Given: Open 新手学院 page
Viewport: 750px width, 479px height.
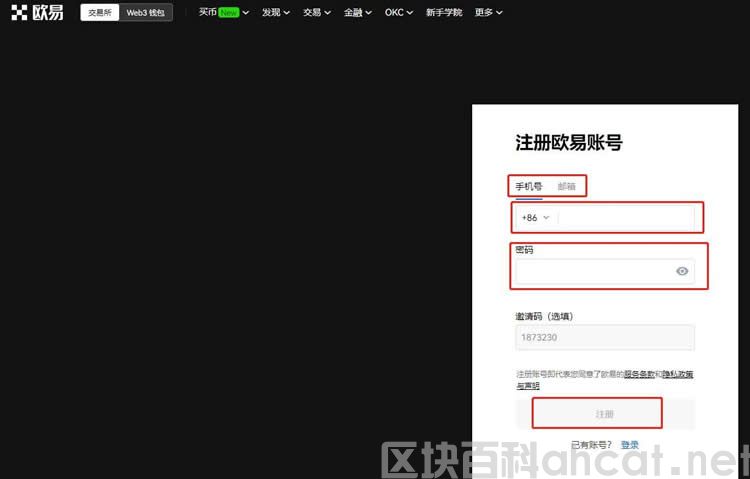Looking at the screenshot, I should 444,12.
